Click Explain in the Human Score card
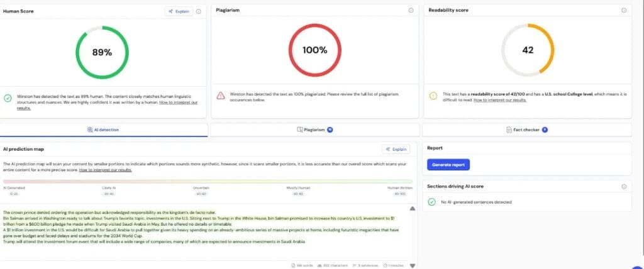The image size is (644, 269). (x=179, y=11)
